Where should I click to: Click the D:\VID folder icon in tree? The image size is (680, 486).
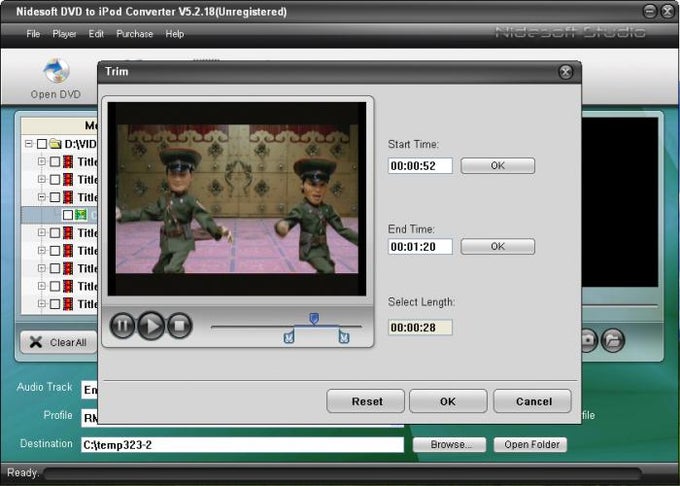(55, 144)
